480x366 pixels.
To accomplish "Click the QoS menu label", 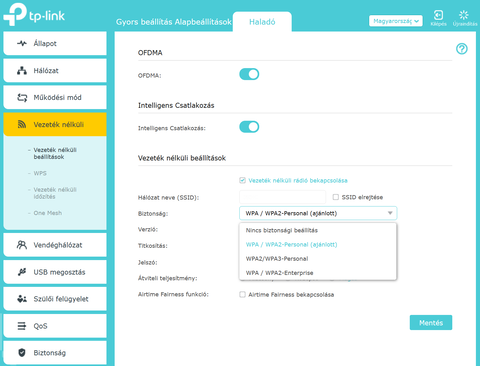I will pyautogui.click(x=40, y=326).
